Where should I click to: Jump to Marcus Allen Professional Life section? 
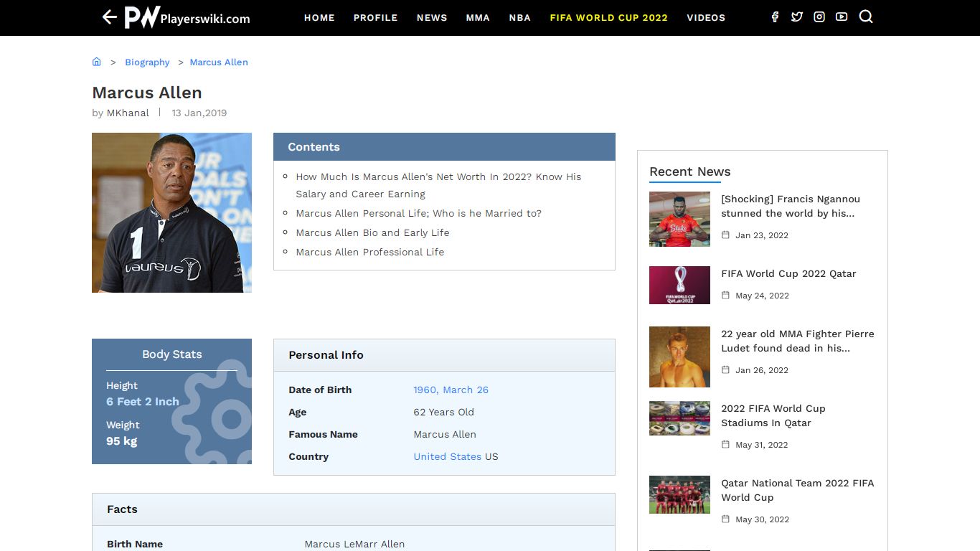coord(370,252)
